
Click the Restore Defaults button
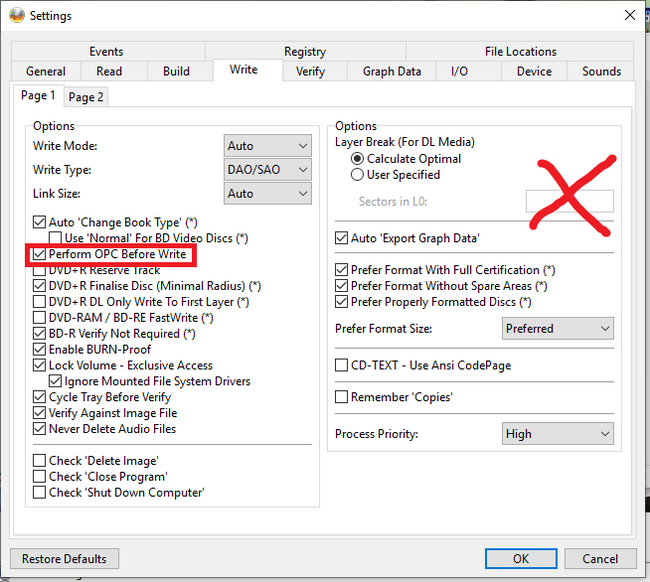coord(64,559)
